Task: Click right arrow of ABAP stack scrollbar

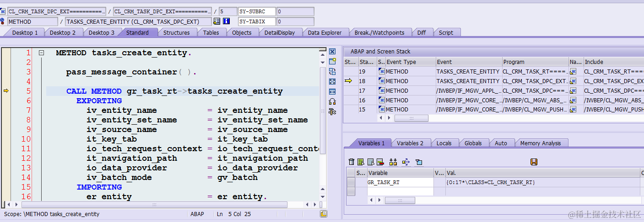Action: 390,118
